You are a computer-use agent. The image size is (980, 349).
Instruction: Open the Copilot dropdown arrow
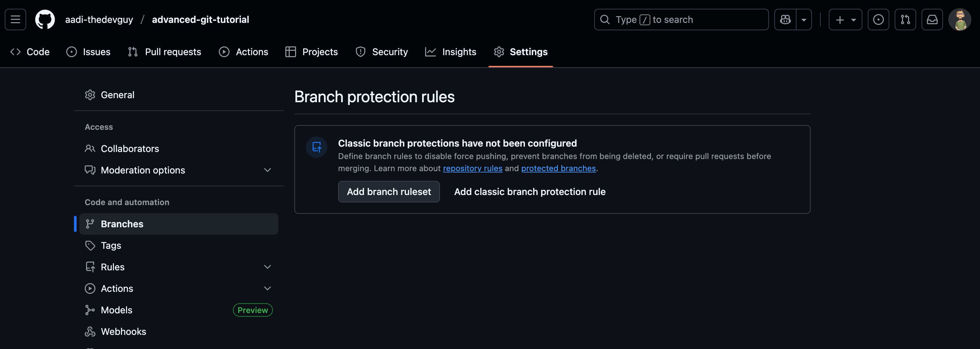[804, 20]
